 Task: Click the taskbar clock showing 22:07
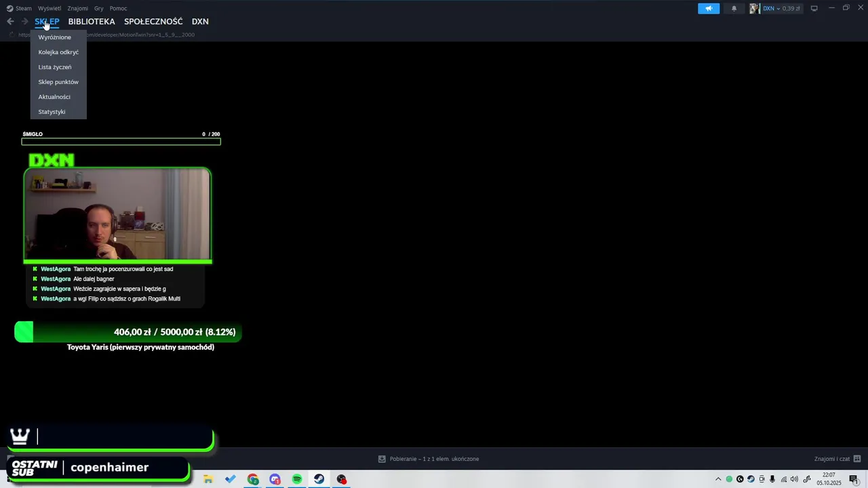pos(829,479)
